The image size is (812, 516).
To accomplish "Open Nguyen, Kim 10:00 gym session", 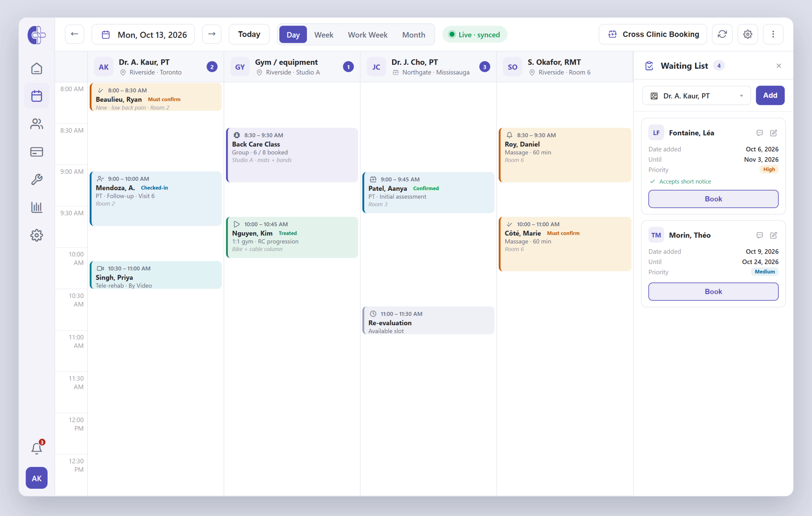I will click(292, 238).
